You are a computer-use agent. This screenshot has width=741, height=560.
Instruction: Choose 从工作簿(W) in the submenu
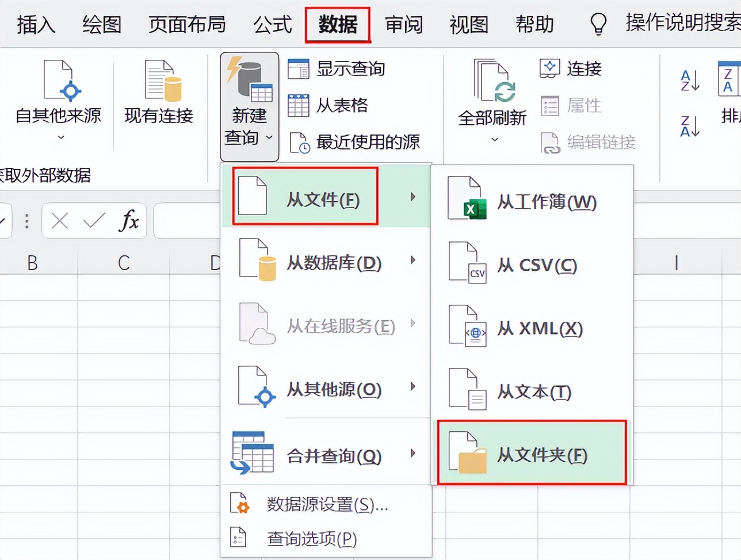click(532, 199)
